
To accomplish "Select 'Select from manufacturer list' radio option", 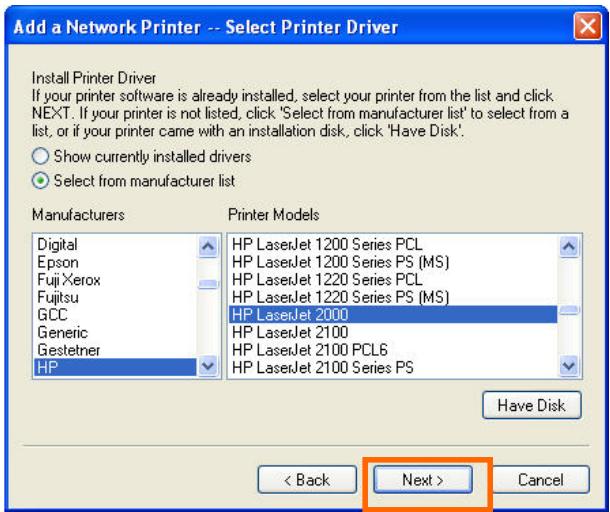I will [40, 181].
